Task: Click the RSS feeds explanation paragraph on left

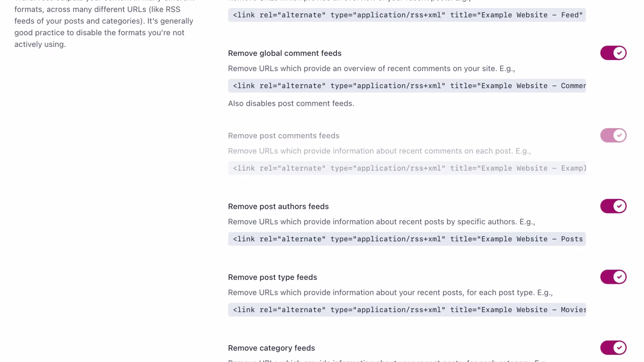Action: point(104,27)
